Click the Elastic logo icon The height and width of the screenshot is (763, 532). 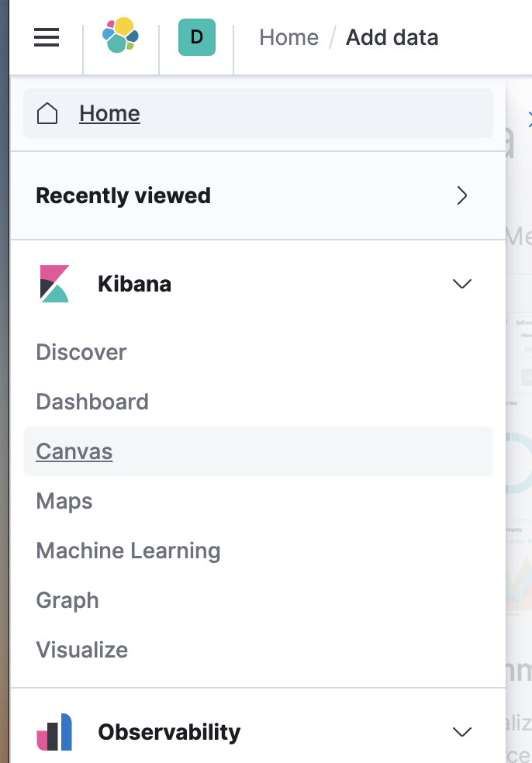[x=120, y=36]
